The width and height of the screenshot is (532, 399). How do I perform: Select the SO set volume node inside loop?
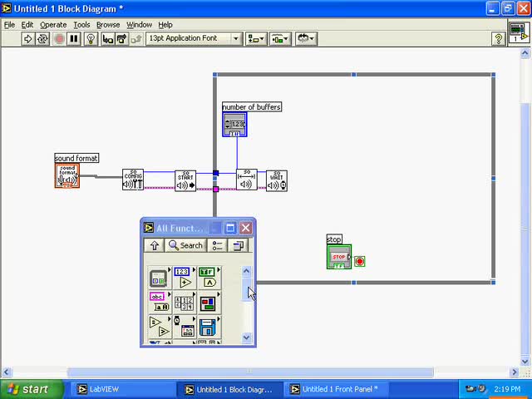click(x=247, y=180)
